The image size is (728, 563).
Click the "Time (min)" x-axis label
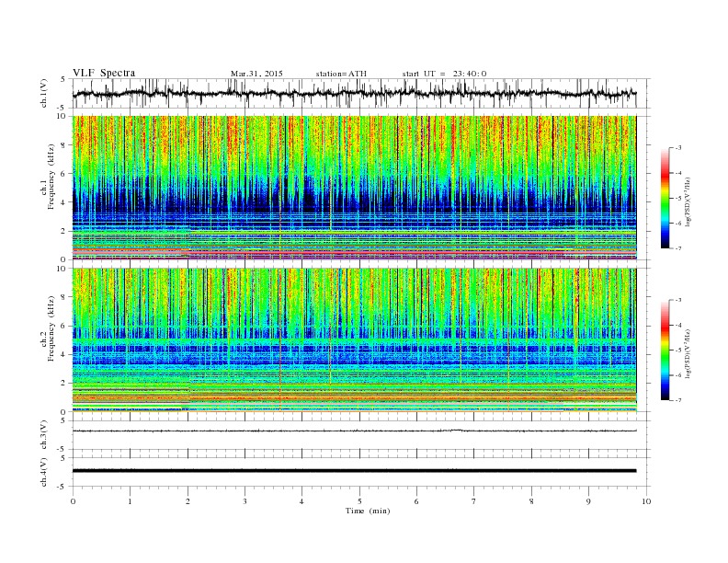click(368, 511)
